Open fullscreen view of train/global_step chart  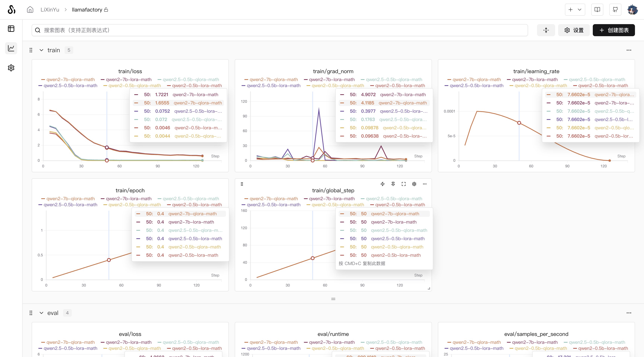coord(404,184)
